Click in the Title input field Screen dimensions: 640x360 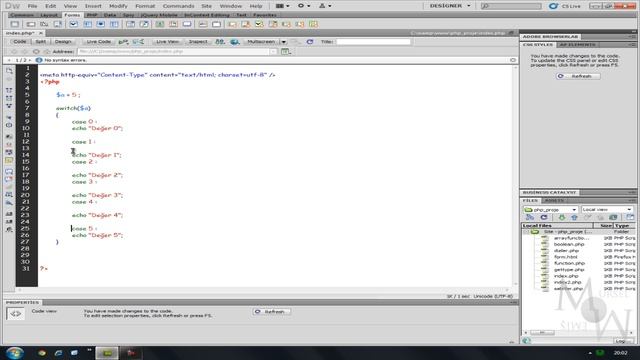(373, 42)
